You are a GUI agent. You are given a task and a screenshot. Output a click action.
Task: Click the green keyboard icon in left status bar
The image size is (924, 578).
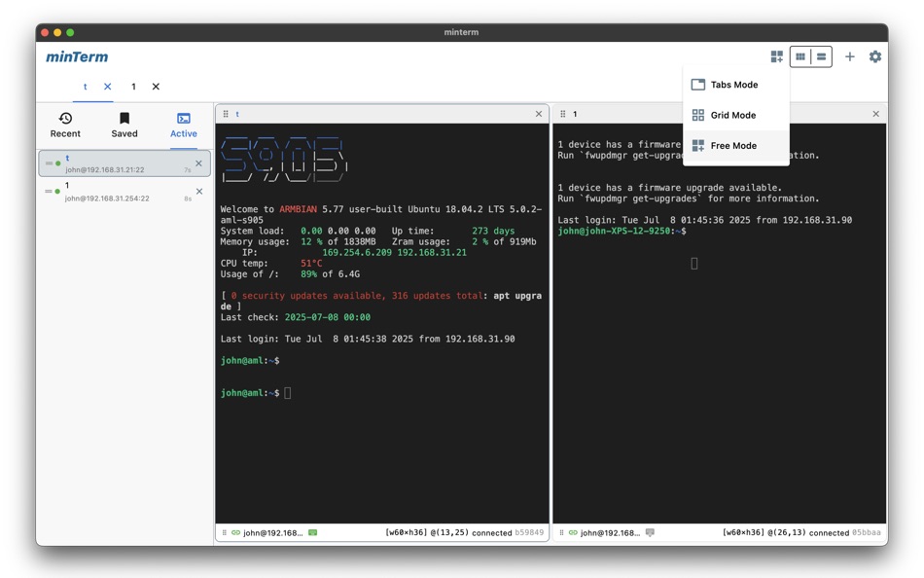pos(313,532)
